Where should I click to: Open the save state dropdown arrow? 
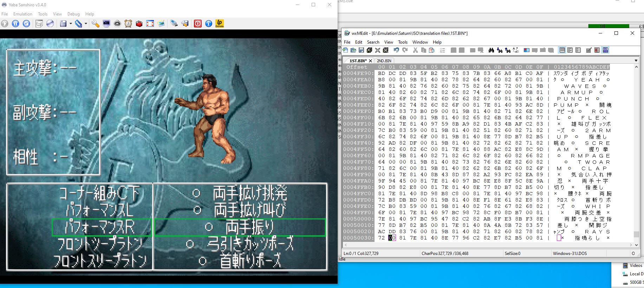(71, 24)
